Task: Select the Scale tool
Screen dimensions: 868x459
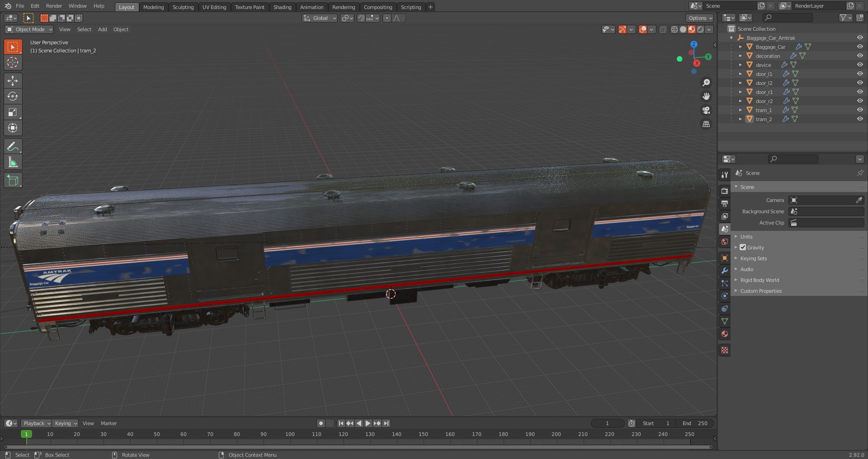Action: [x=13, y=112]
